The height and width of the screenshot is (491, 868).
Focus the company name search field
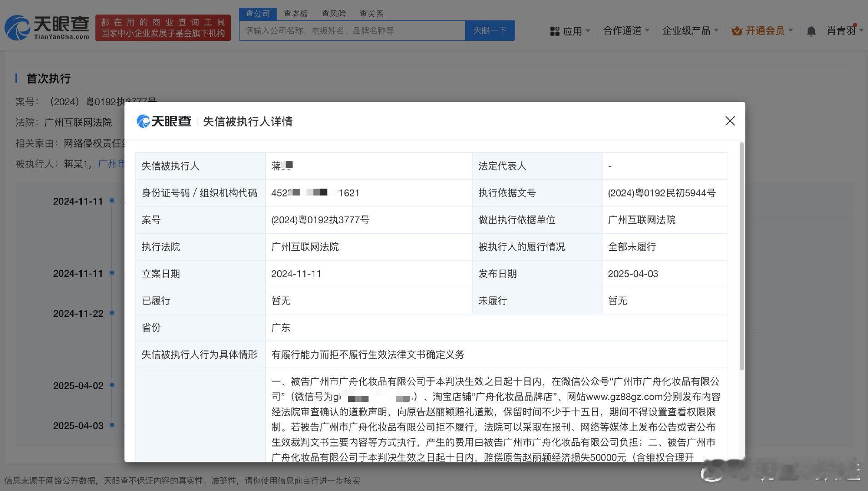pyautogui.click(x=352, y=30)
